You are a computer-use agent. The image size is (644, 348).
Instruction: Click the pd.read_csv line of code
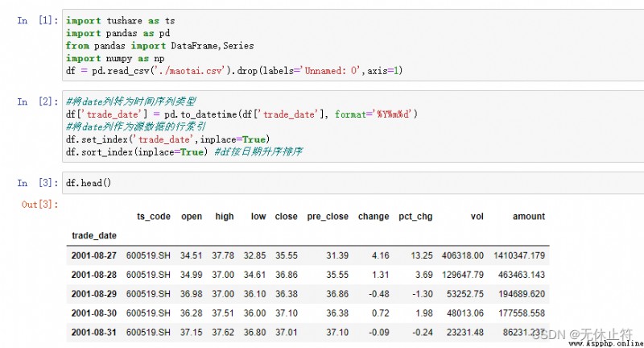[234, 71]
